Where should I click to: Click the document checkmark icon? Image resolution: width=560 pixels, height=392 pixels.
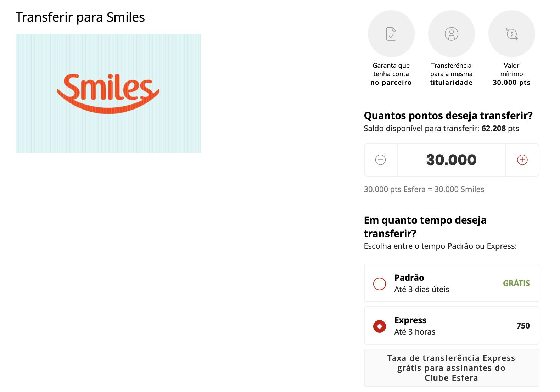[391, 34]
